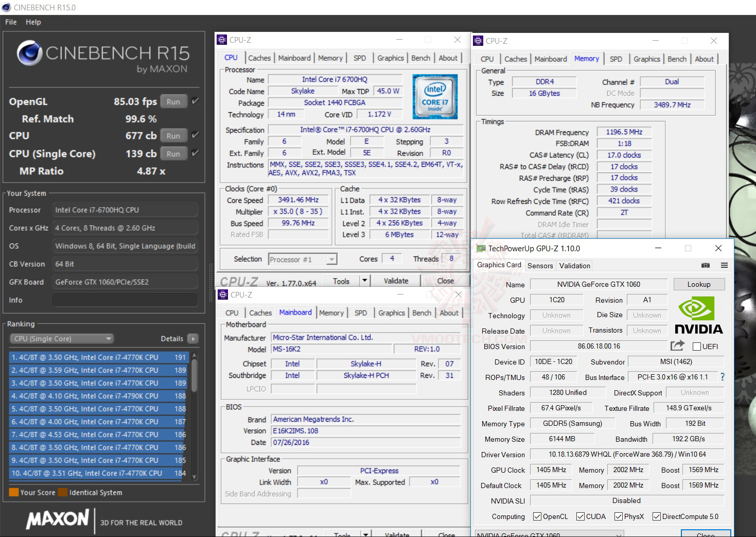Viewport: 756px width, 537px height.
Task: Minimize the GPU-Z window
Action: 658,248
